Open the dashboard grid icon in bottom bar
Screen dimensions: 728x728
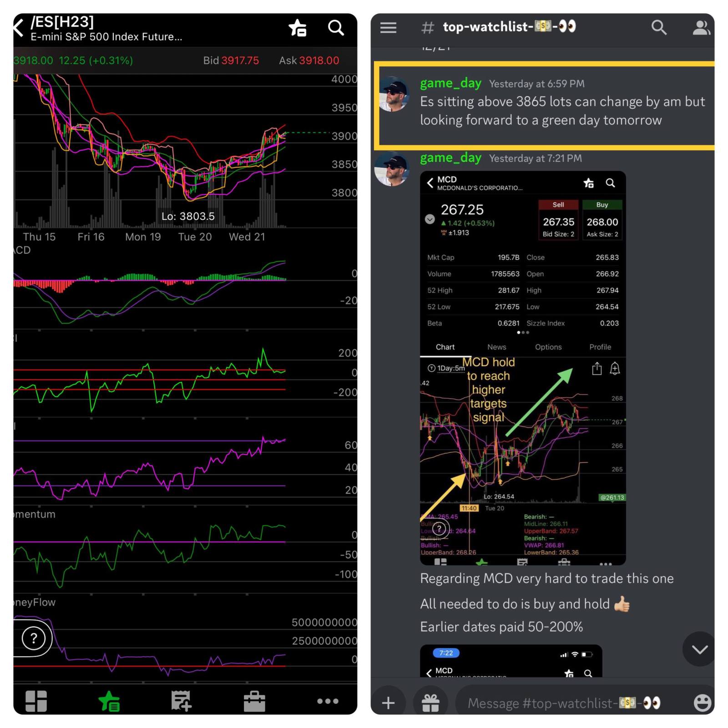coord(36,701)
